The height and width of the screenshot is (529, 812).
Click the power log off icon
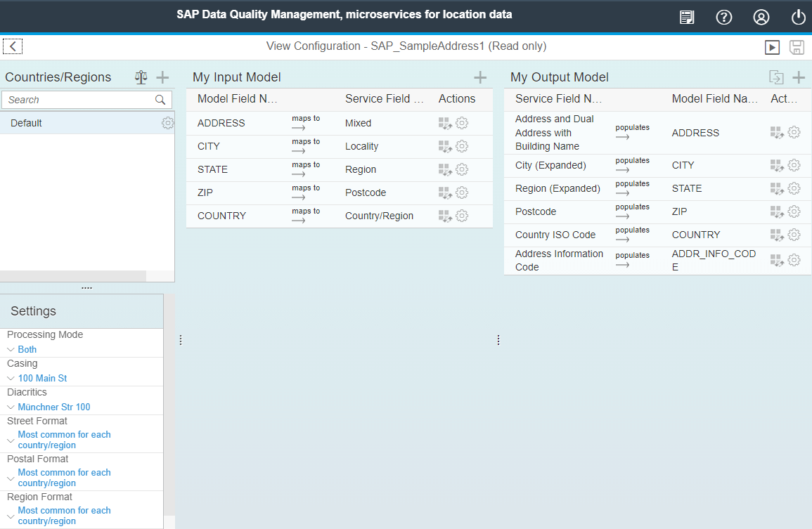point(798,18)
